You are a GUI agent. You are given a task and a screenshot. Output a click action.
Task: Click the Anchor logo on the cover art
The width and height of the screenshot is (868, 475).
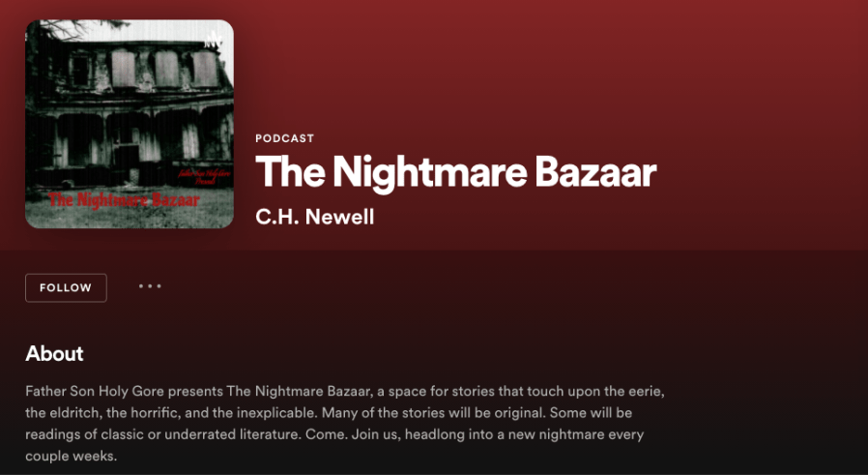click(x=213, y=40)
